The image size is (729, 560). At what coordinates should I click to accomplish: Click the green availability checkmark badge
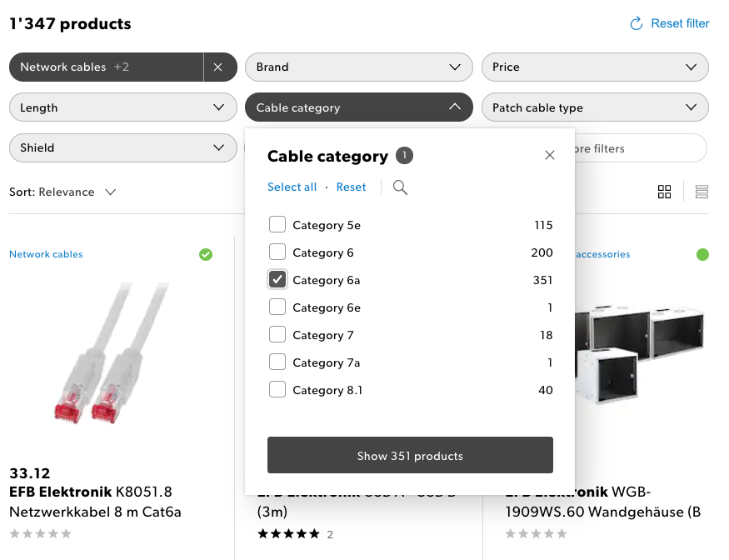pos(206,254)
